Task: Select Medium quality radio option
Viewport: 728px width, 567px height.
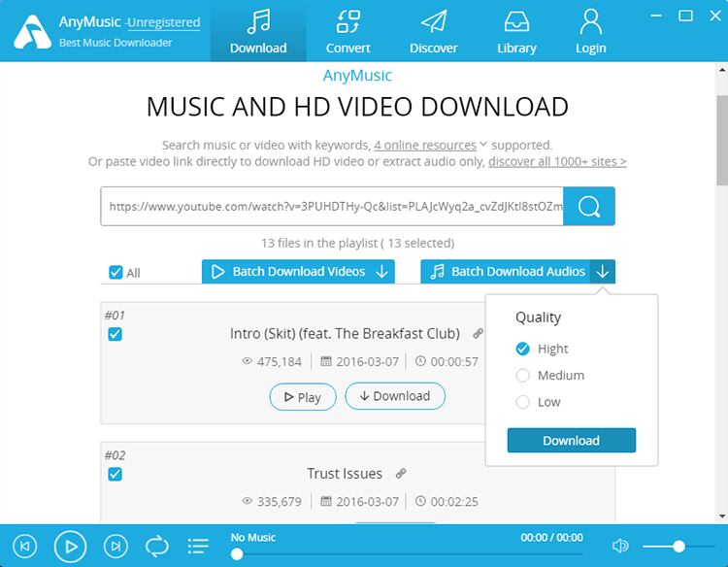Action: coord(522,375)
